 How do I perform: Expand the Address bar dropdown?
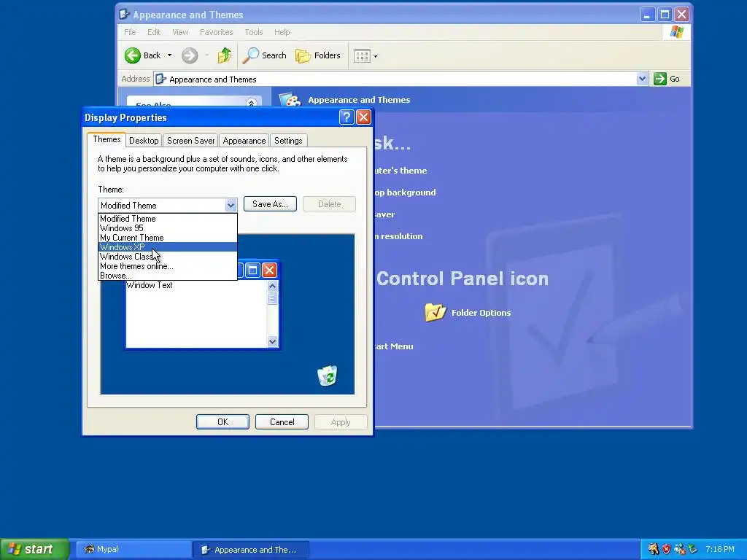click(x=642, y=79)
